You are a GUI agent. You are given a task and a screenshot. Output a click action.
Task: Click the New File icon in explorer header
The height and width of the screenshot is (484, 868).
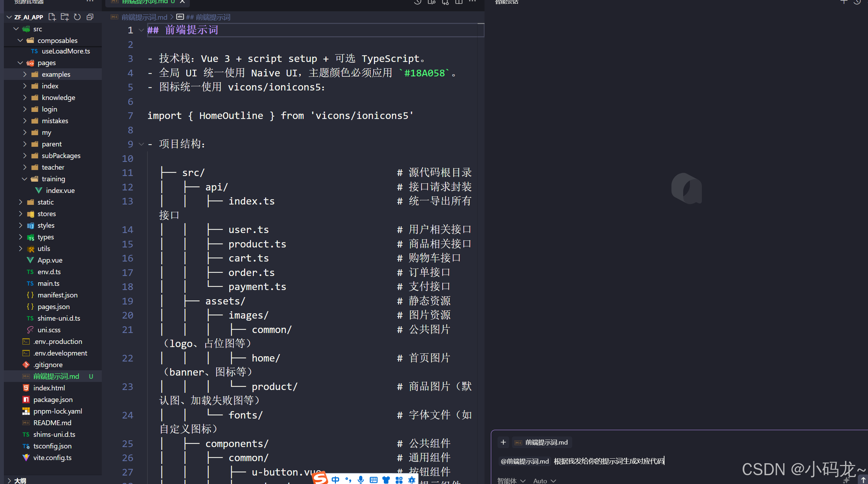52,17
